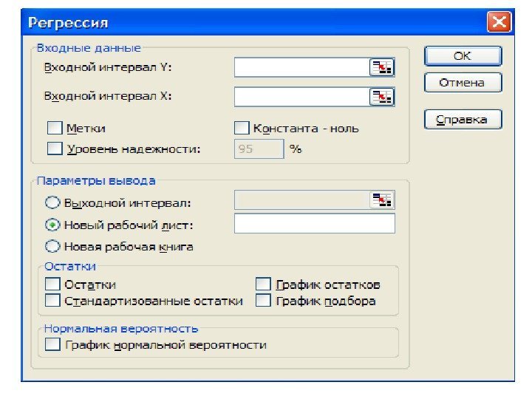Click range selector icon for Выходной интервал
The image size is (532, 399).
[382, 199]
